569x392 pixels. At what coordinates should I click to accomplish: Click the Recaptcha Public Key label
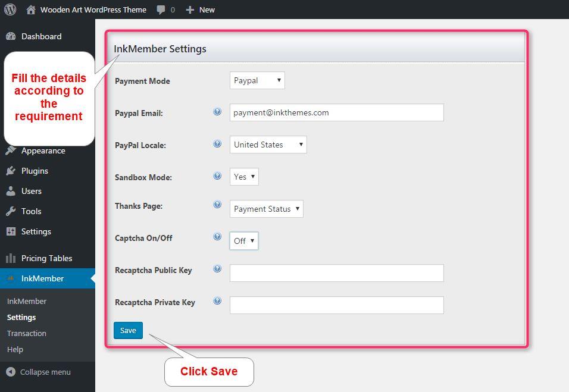154,271
